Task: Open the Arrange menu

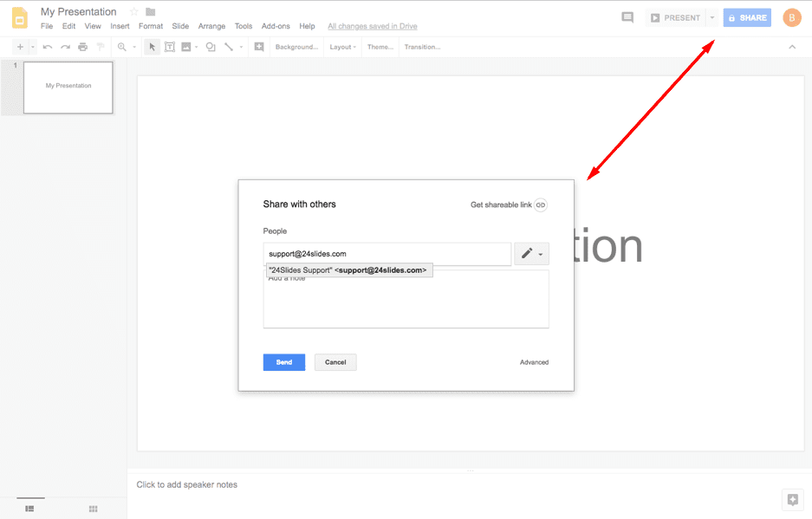Action: click(x=211, y=26)
